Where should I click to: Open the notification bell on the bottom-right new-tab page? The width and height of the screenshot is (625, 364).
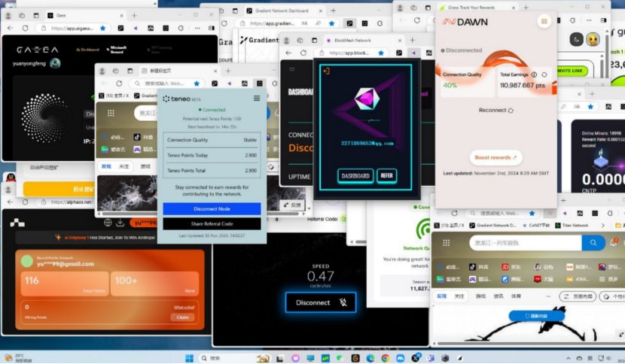[614, 242]
